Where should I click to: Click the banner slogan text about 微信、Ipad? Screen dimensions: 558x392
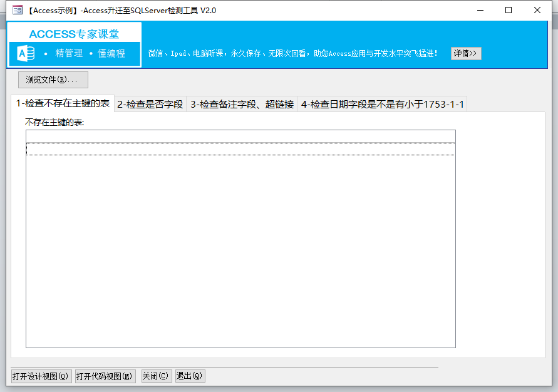292,53
